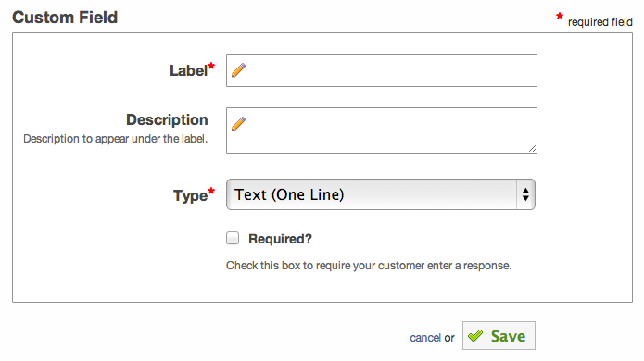Click the Description textarea resize handle
This screenshot has width=644, height=361.
pos(533,149)
